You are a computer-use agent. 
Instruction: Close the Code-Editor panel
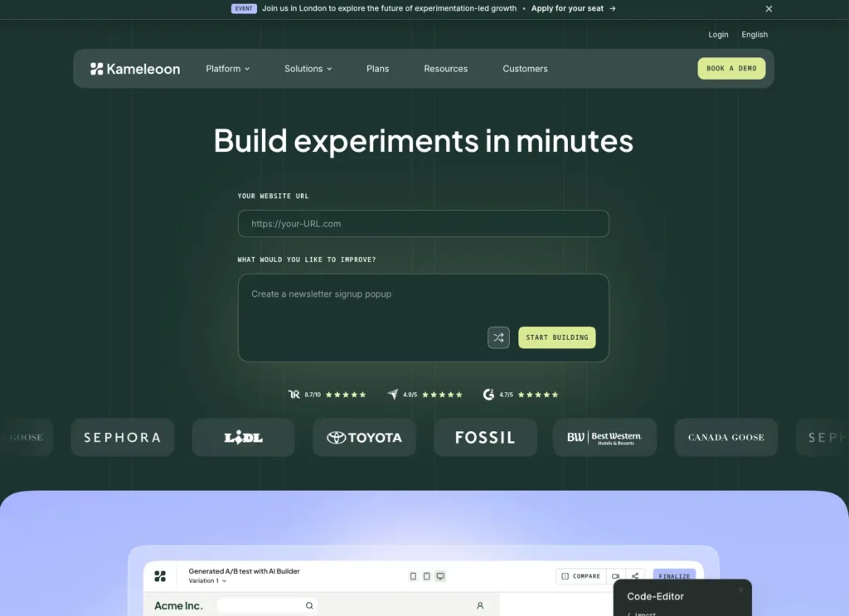740,589
